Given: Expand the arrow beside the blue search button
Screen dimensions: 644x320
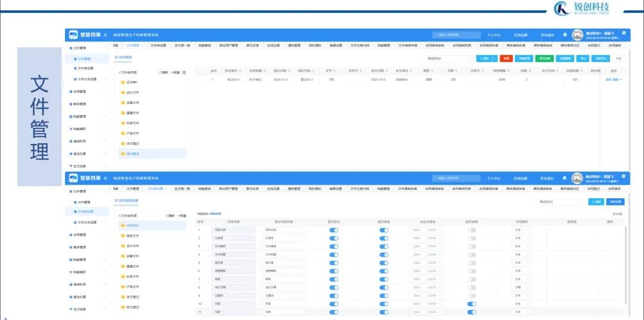Looking at the screenshot, I should tap(495, 59).
